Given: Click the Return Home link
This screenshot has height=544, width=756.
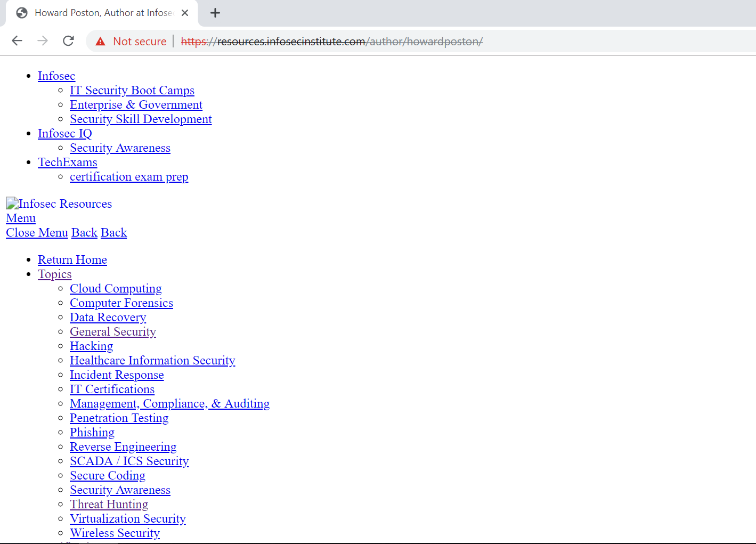Looking at the screenshot, I should click(x=72, y=260).
